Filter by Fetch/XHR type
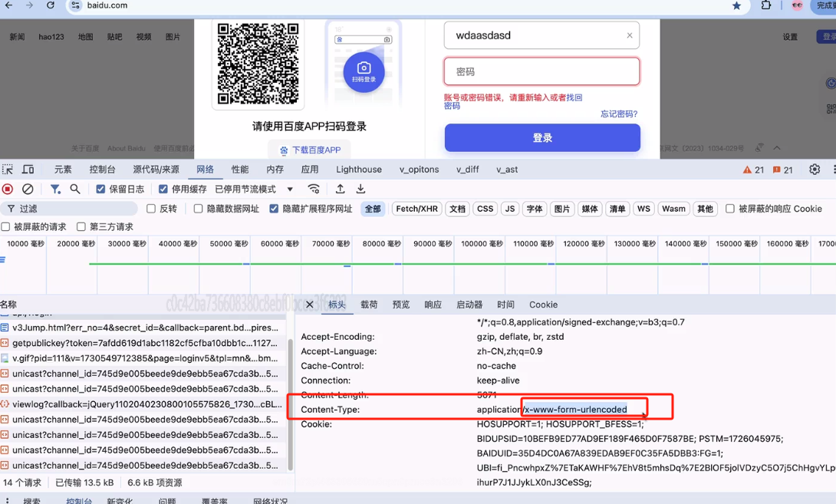836x504 pixels. (x=417, y=209)
